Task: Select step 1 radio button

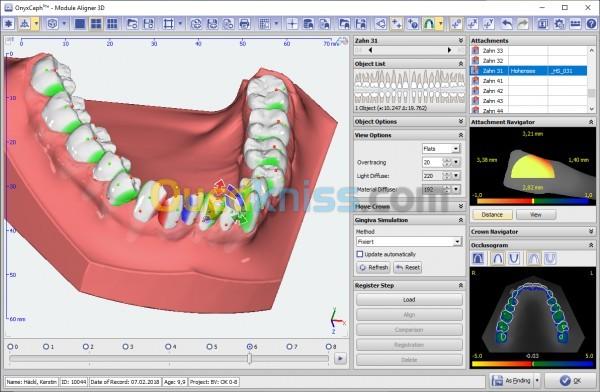Action: (x=46, y=346)
